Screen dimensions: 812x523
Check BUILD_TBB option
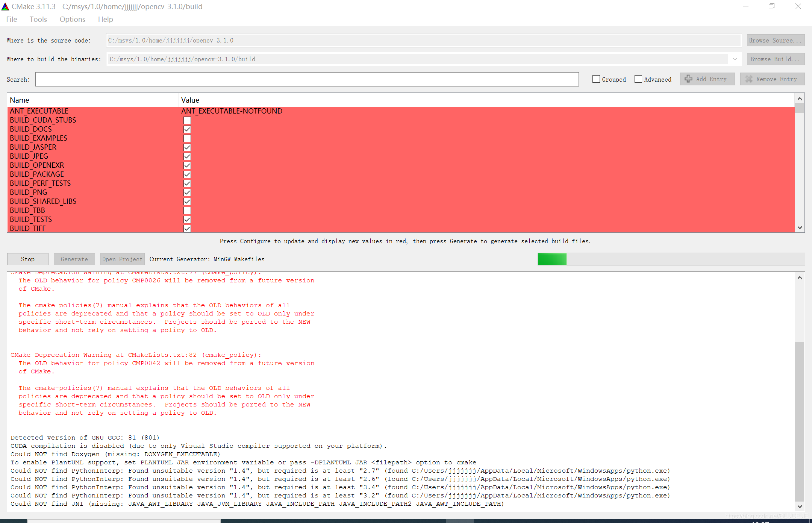pos(187,210)
